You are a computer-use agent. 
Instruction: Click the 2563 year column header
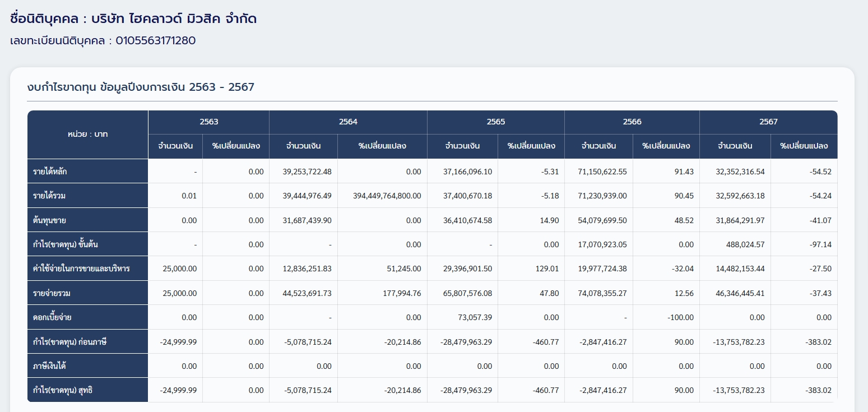[x=208, y=122]
